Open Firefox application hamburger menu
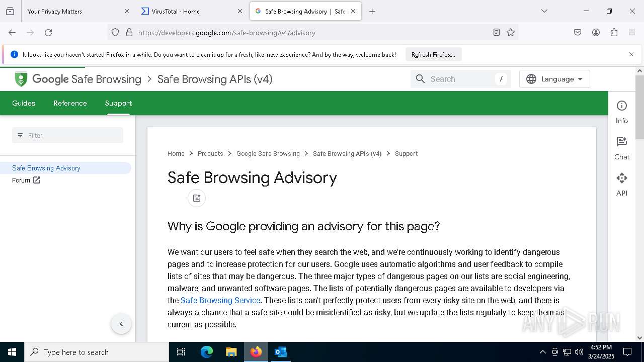Viewport: 644px width, 362px height. [632, 33]
